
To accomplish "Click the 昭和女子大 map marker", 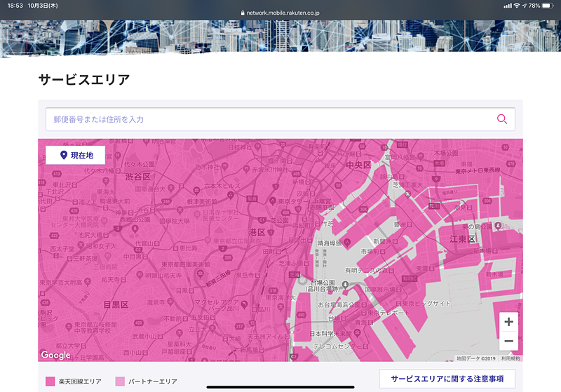I will click(81, 245).
